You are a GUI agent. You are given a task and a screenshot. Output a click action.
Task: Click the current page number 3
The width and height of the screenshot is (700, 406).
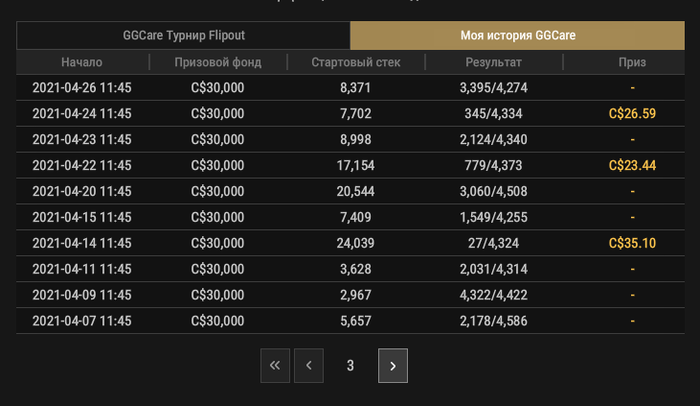pyautogui.click(x=350, y=365)
